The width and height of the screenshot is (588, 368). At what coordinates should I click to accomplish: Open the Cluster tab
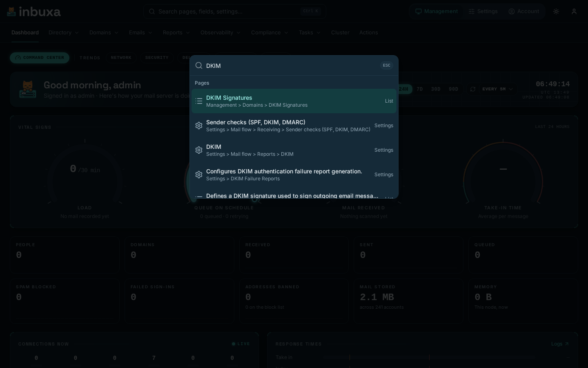[340, 33]
